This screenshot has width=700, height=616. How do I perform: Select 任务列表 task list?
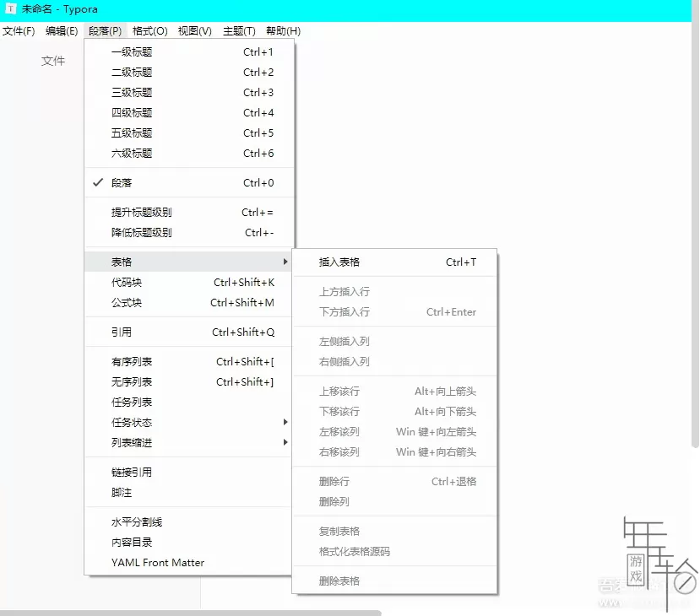pos(189,402)
